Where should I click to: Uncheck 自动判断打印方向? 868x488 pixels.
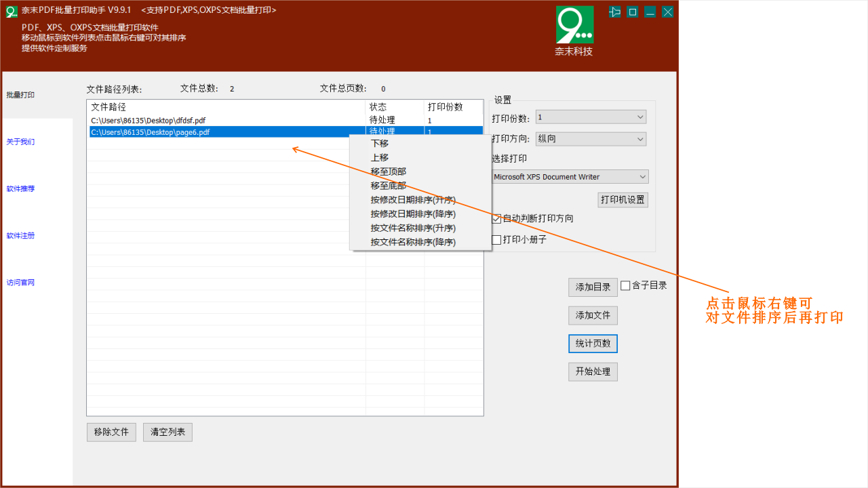(x=496, y=218)
